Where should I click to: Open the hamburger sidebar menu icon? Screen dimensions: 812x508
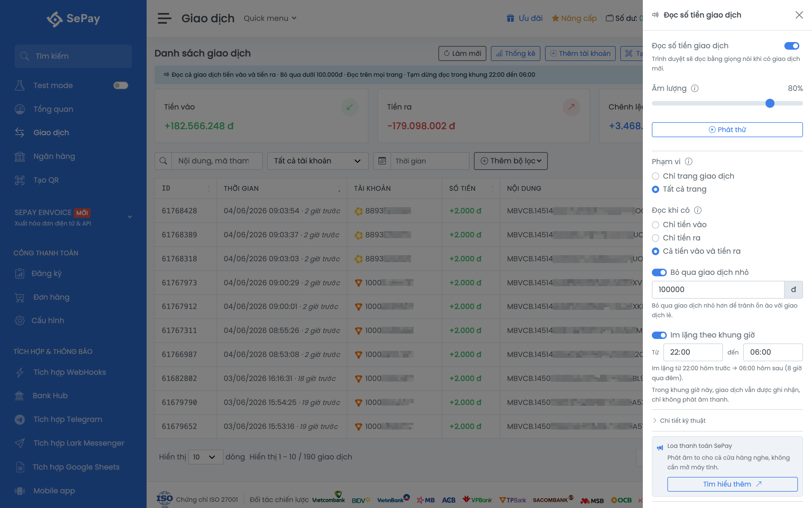(x=164, y=18)
